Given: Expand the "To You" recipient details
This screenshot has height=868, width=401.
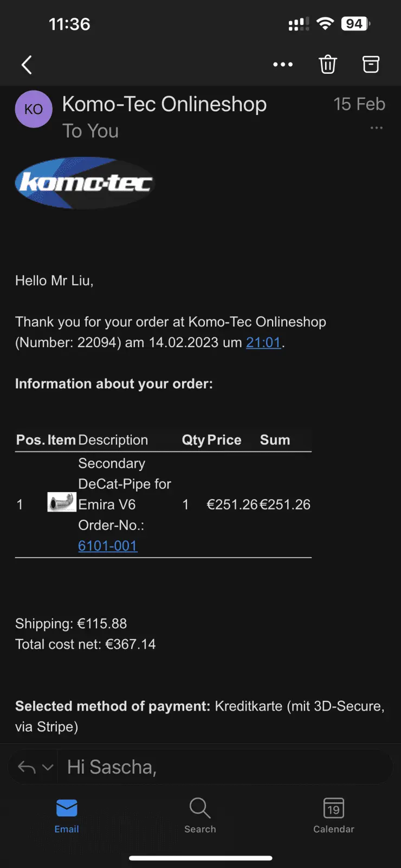Looking at the screenshot, I should (x=90, y=131).
